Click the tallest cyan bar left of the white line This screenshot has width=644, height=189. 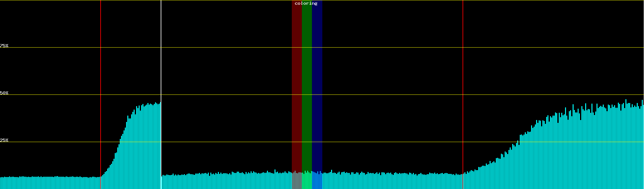pos(160,145)
